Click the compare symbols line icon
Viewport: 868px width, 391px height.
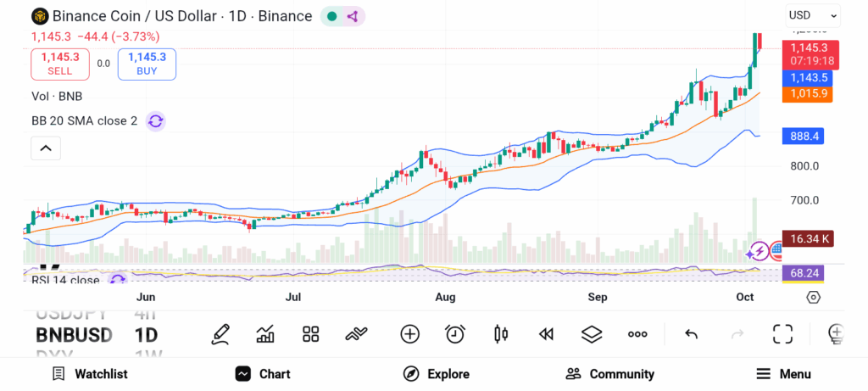[356, 334]
